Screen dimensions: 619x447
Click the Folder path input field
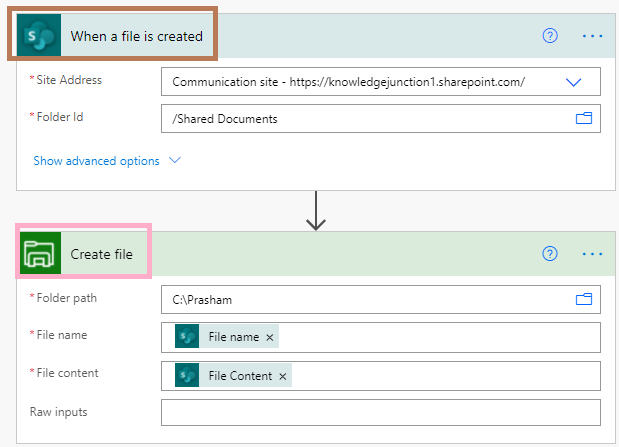(381, 299)
